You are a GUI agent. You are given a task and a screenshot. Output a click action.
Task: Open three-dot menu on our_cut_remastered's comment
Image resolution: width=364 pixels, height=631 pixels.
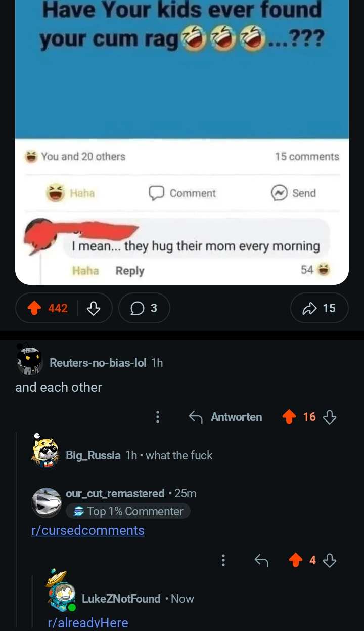click(x=223, y=560)
